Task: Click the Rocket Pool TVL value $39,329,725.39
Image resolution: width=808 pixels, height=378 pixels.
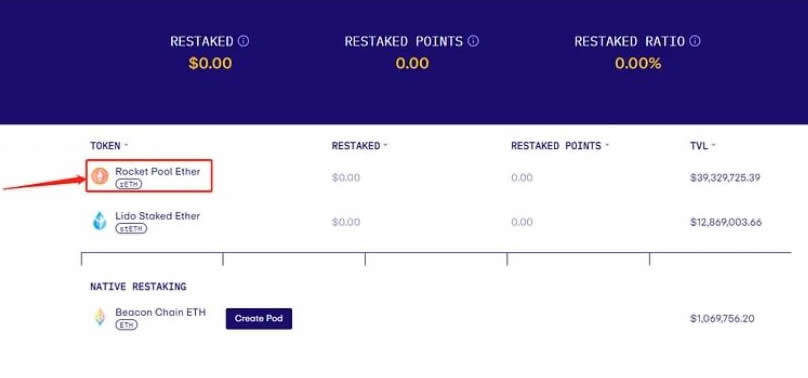Action: (x=726, y=178)
